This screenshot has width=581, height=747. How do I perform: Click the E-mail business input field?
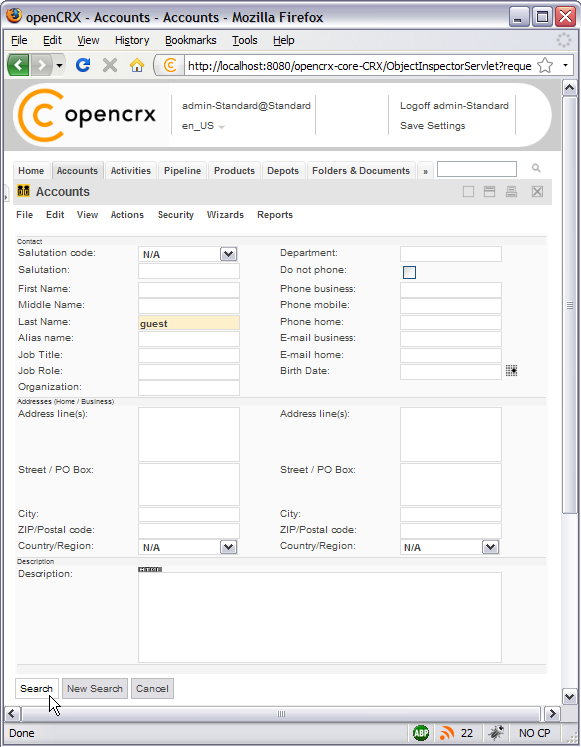[451, 339]
